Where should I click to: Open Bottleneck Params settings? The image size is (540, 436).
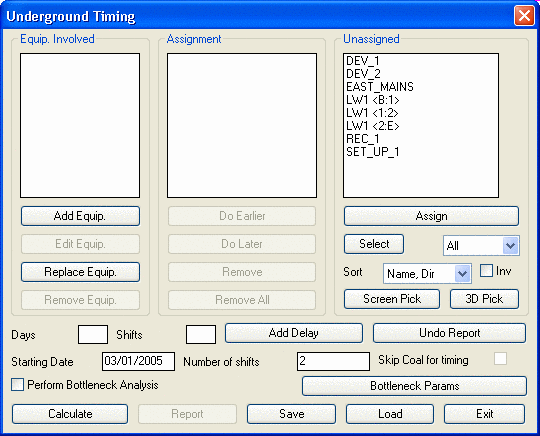pos(415,386)
